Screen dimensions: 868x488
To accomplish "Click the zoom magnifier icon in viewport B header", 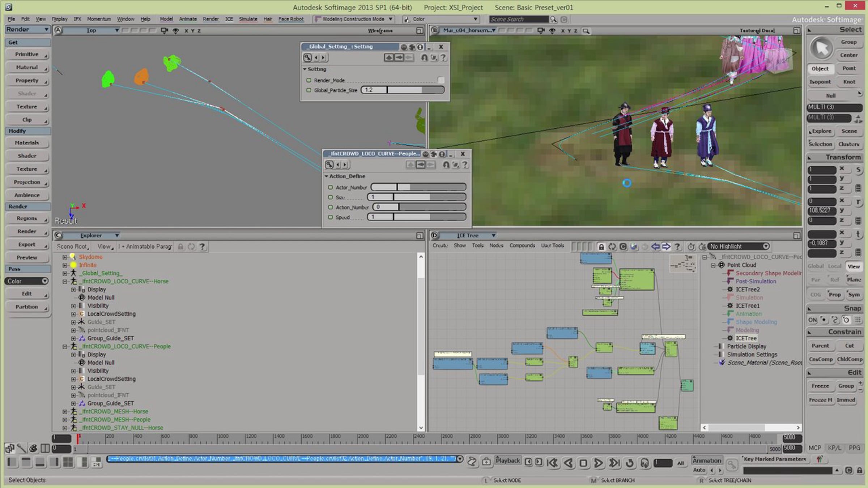I will click(586, 31).
